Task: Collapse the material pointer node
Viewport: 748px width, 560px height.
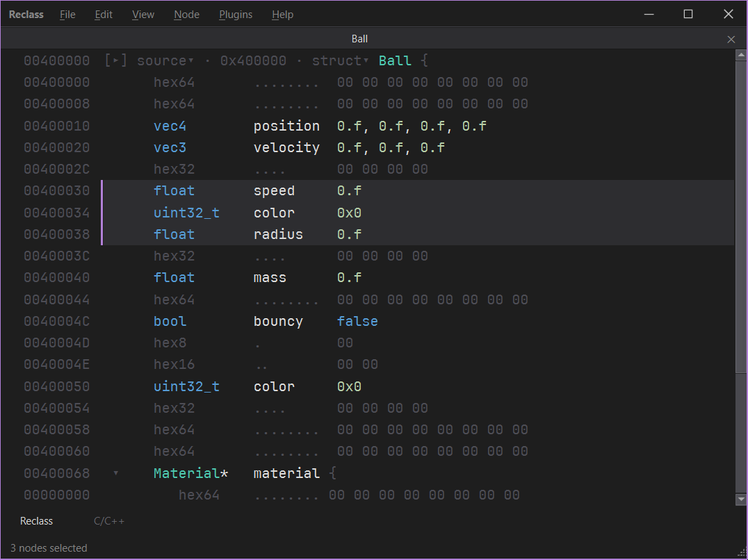Action: pos(116,473)
